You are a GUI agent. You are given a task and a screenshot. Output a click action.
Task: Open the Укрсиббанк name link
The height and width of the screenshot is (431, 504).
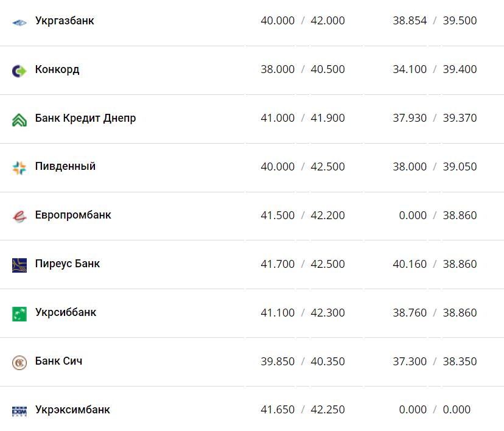[x=66, y=312]
